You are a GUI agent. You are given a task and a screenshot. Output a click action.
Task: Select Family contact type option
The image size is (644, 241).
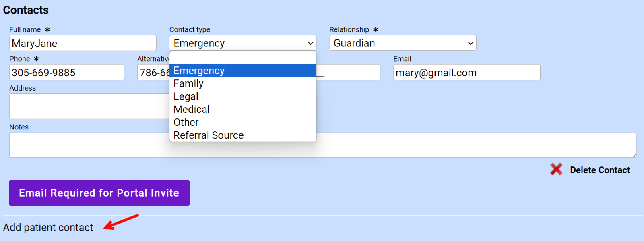pos(242,83)
